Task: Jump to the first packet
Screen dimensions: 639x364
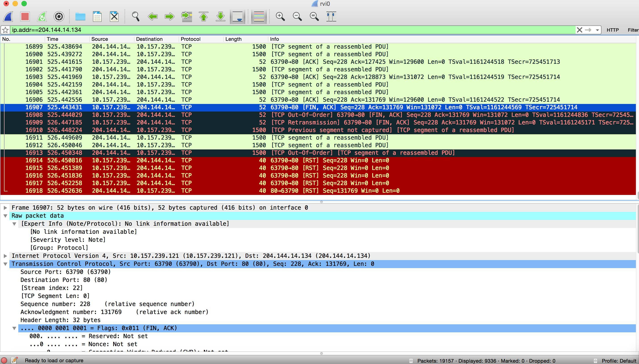Action: (204, 17)
